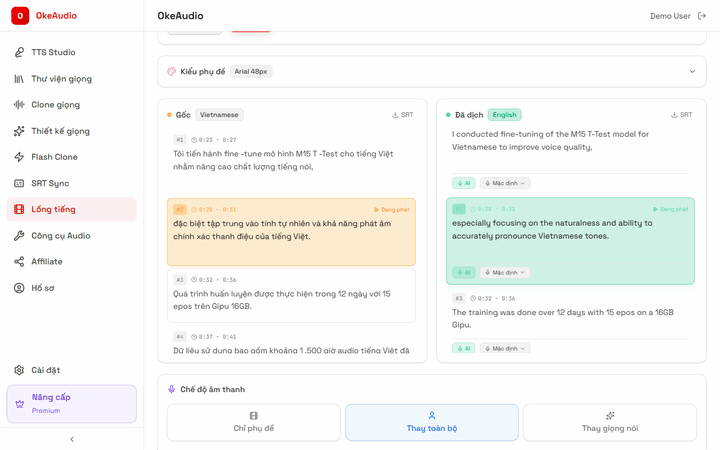
Task: Click the logout icon beside Demo User
Action: click(702, 16)
